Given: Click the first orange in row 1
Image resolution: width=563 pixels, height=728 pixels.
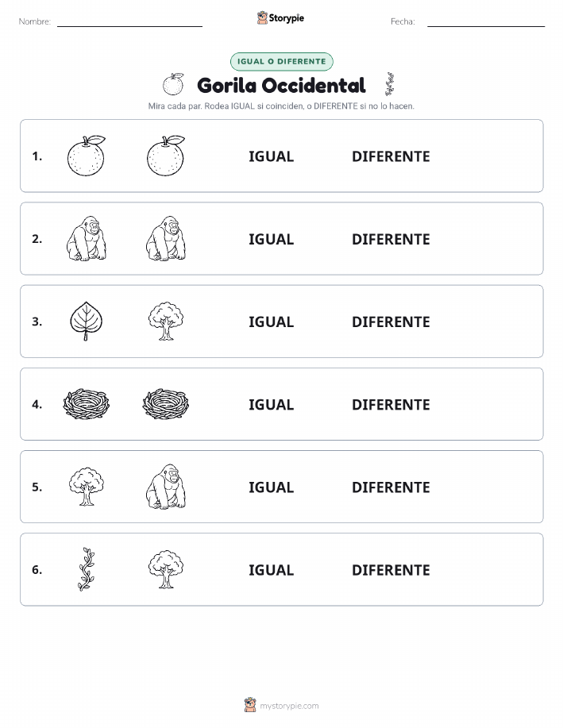Looking at the screenshot, I should (x=87, y=156).
